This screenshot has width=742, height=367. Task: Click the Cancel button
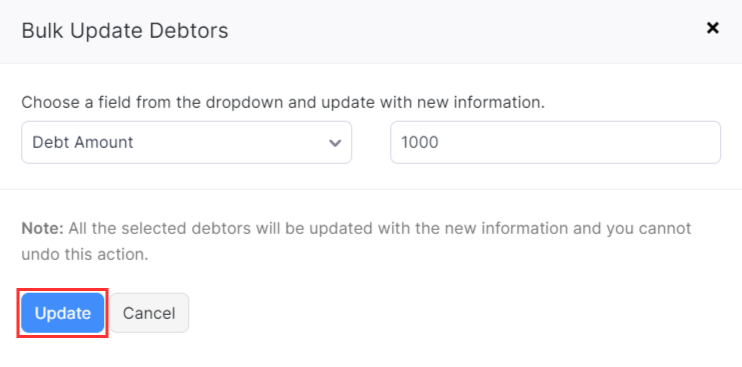[149, 313]
